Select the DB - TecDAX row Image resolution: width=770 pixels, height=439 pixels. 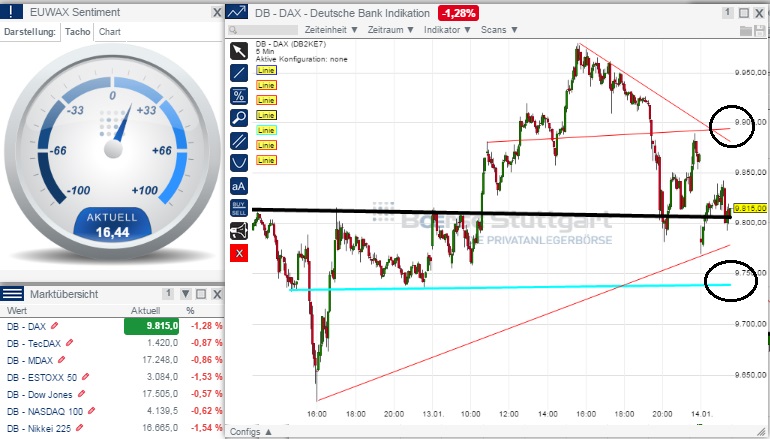coord(112,343)
